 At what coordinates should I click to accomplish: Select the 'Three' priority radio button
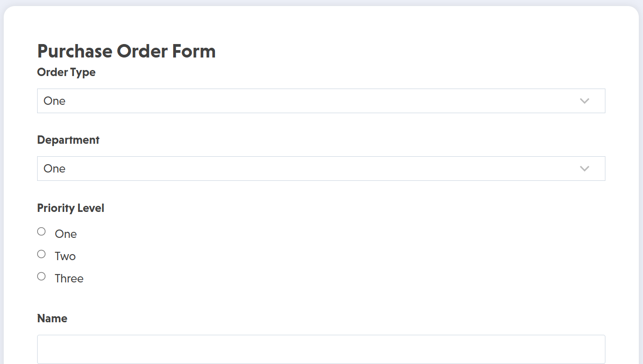[41, 276]
